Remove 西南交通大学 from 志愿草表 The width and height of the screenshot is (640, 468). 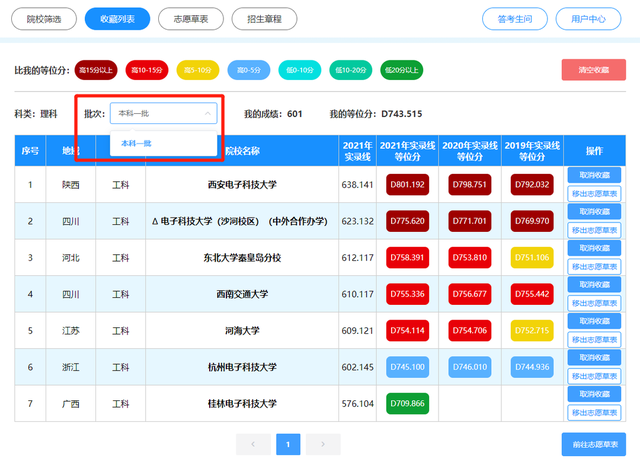(x=594, y=303)
